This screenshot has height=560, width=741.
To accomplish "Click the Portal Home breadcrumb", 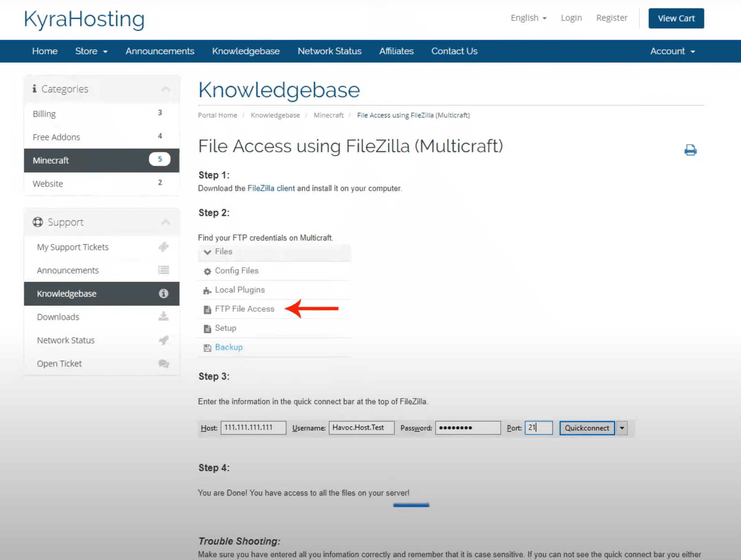I will pos(217,115).
